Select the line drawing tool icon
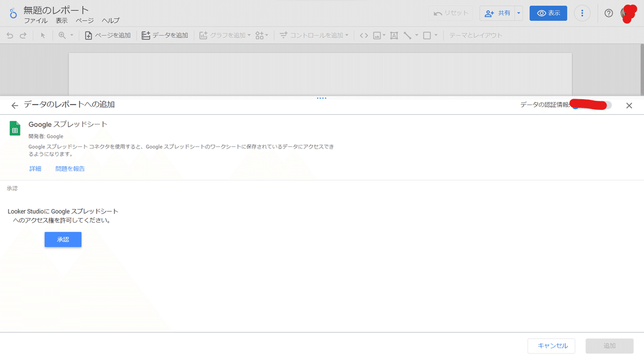The image size is (644, 362). [408, 35]
